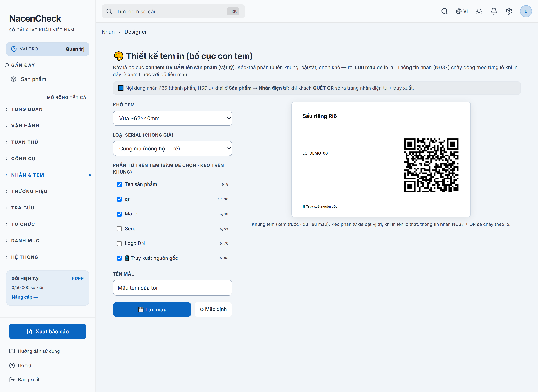Screen dimensions: 538x392
Task: Go to Nhãn breadcrumb
Action: [x=108, y=32]
